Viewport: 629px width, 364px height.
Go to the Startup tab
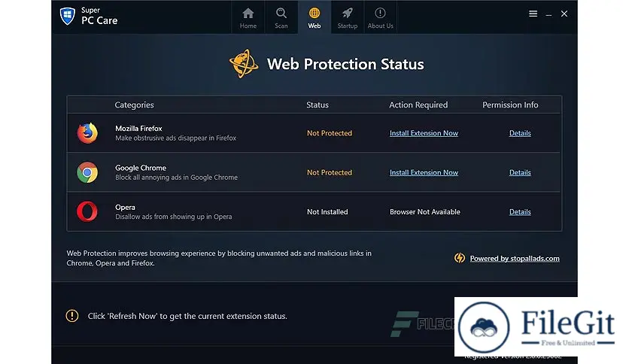[348, 17]
